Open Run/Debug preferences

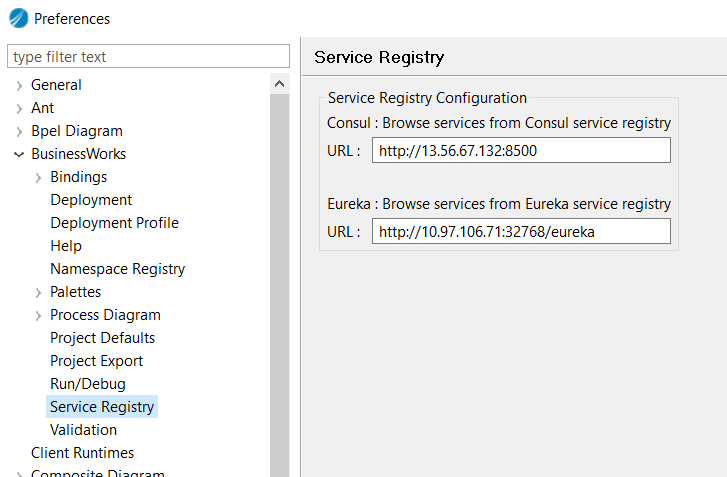coord(88,384)
